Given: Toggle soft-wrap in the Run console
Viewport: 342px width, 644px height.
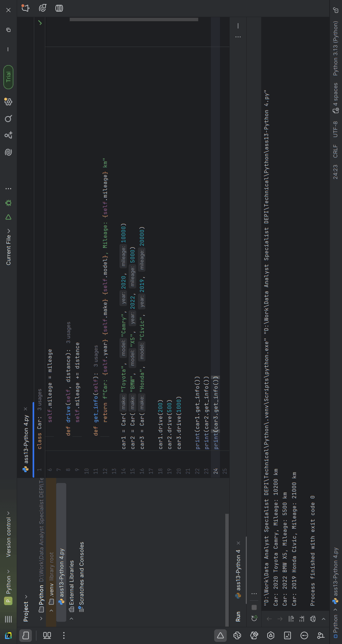Looking at the screenshot, I should coord(291,619).
